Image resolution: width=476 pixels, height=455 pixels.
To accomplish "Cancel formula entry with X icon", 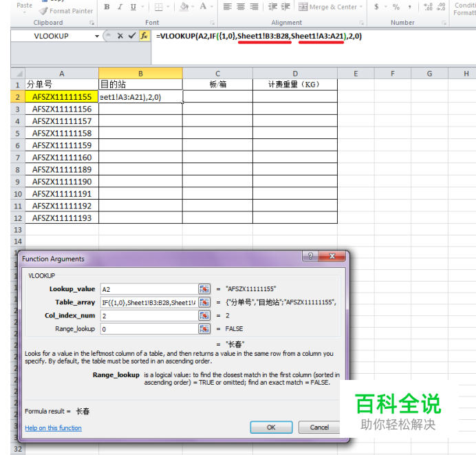I will point(120,36).
